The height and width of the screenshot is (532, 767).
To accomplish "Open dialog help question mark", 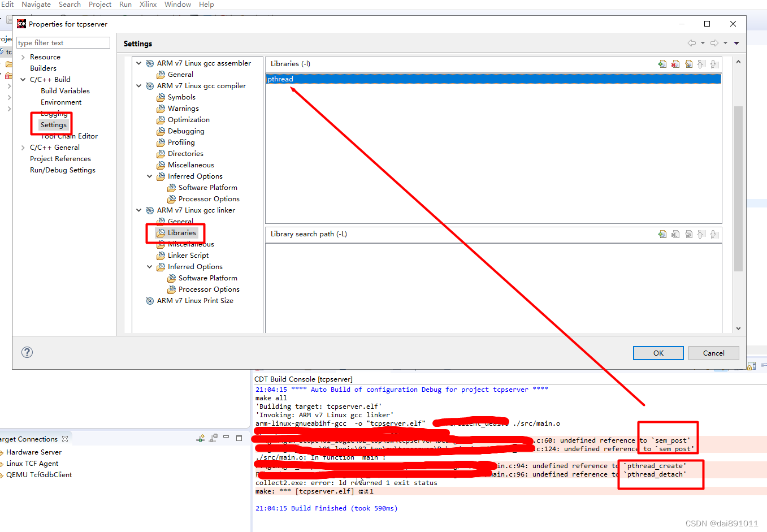I will tap(27, 352).
